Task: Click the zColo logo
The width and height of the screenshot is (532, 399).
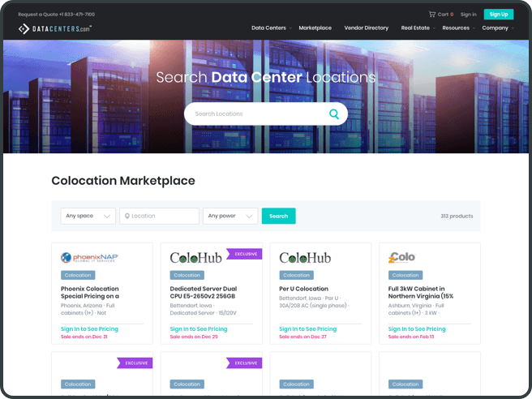Action: 402,257
